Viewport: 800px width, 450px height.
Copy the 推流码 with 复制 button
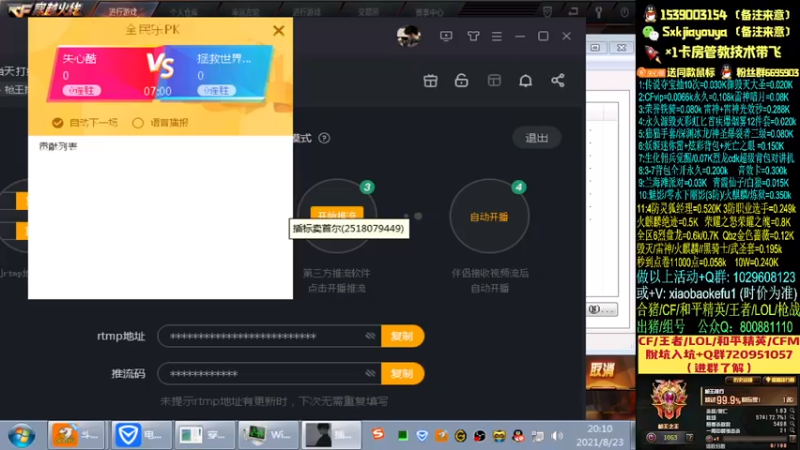(x=402, y=373)
